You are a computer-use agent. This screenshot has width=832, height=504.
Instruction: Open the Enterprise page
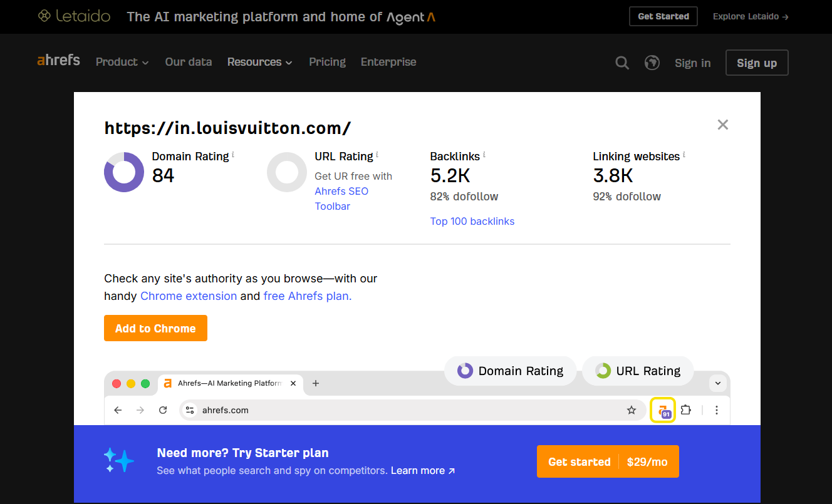click(x=388, y=62)
